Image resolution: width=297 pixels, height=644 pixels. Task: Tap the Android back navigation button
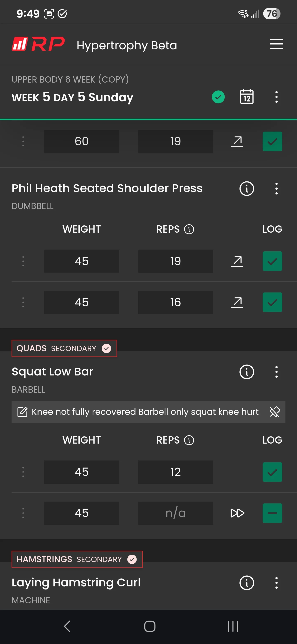67,626
